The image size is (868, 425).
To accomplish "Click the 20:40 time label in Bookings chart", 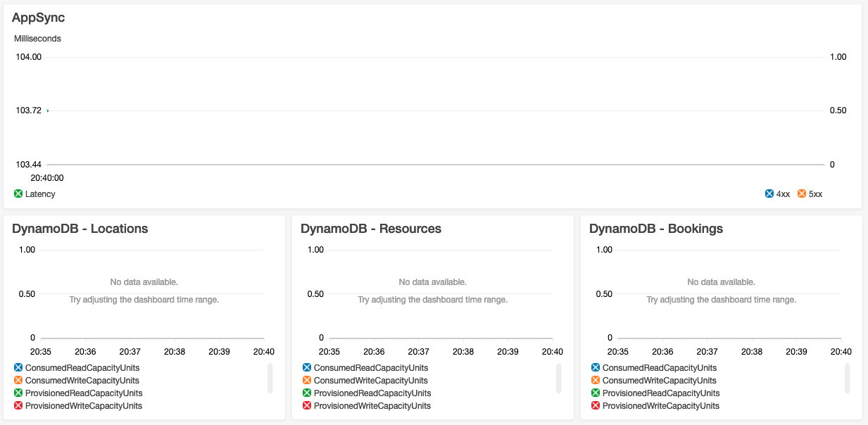I will tap(841, 352).
